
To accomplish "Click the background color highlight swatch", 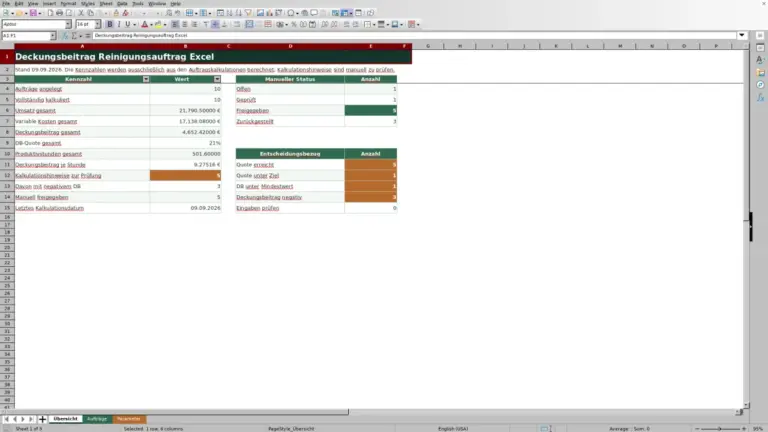I will coord(158,24).
